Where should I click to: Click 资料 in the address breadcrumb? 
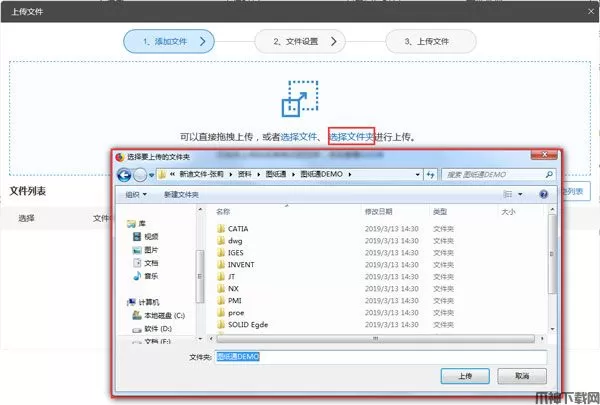(x=245, y=174)
